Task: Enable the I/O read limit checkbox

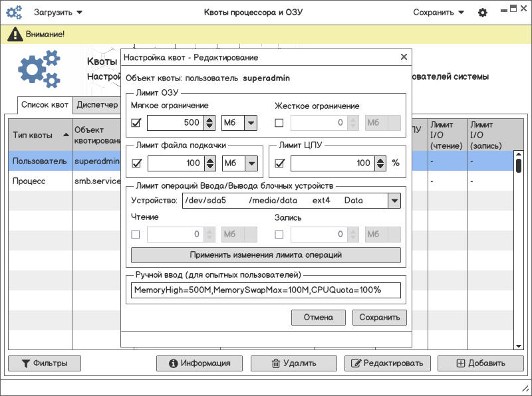Action: tap(136, 234)
